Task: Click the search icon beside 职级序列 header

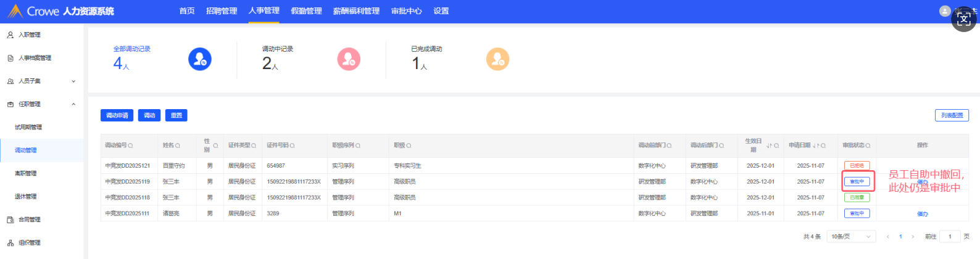Action: tap(358, 146)
